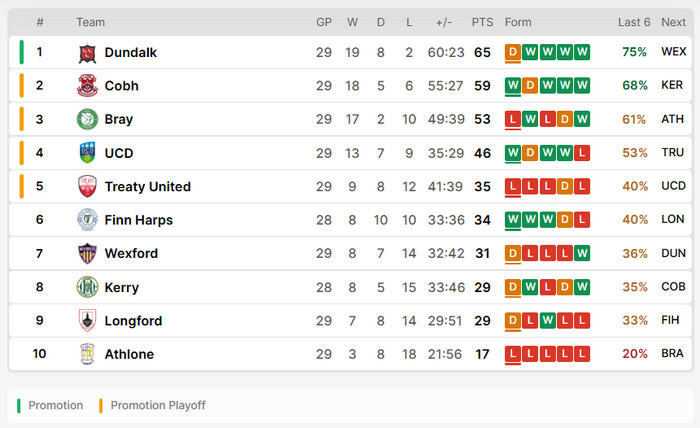
Task: Click the Form column header
Action: pyautogui.click(x=518, y=22)
